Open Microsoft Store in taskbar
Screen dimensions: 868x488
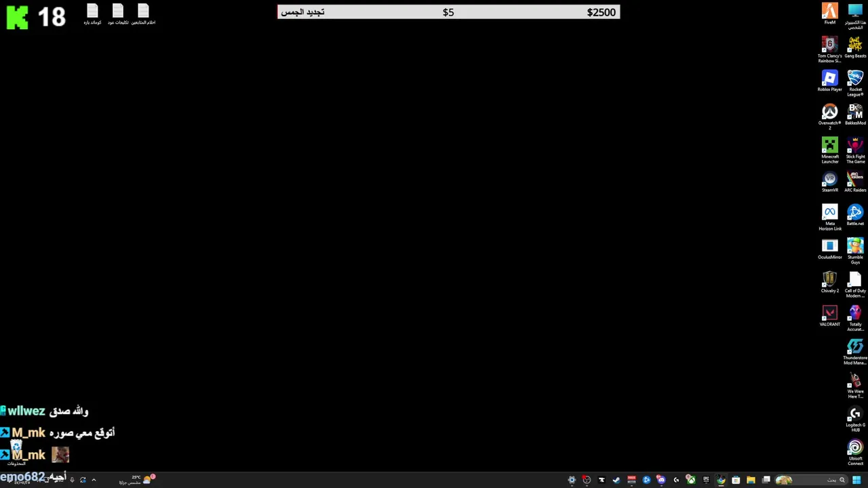[736, 480]
